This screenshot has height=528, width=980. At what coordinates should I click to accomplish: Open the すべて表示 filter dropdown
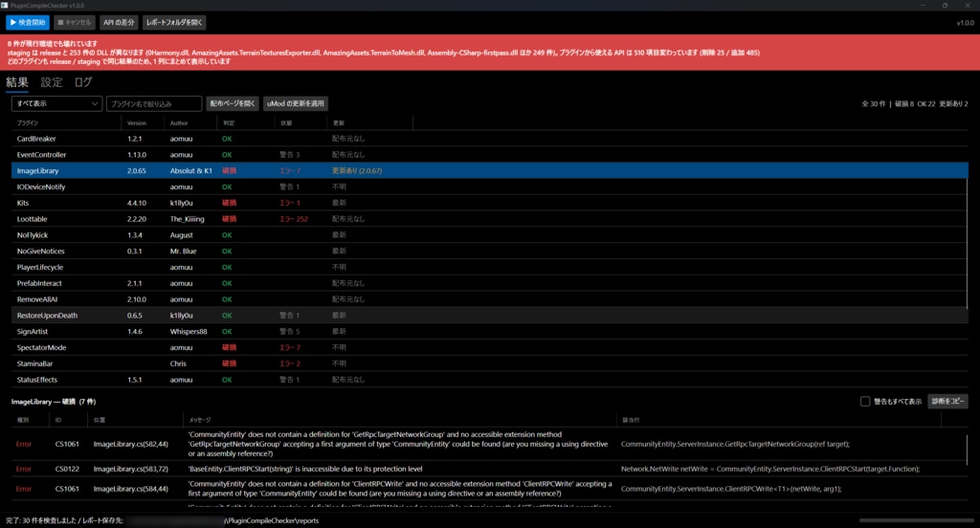tap(56, 103)
